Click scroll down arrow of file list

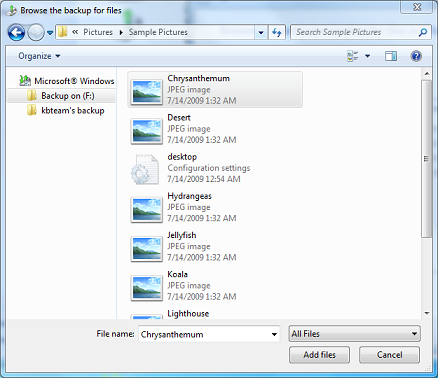(427, 313)
